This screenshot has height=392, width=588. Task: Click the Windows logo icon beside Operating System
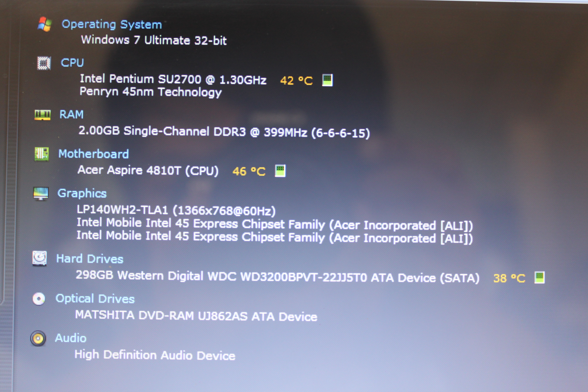pyautogui.click(x=44, y=24)
